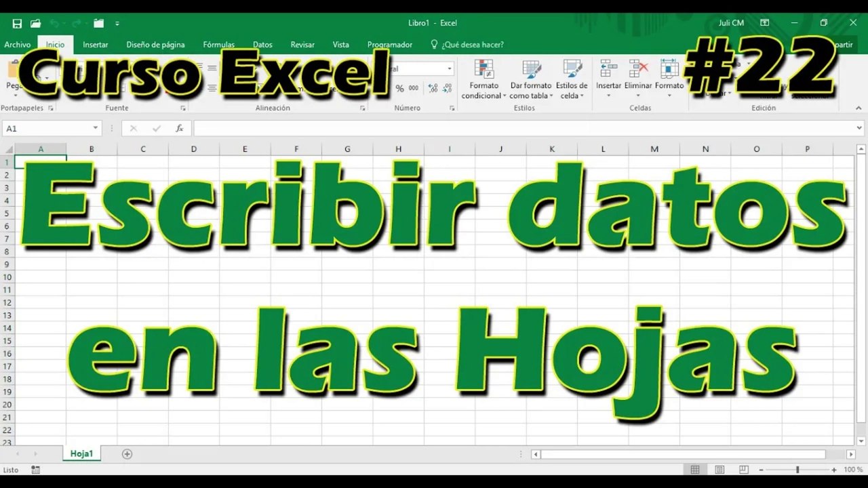Switch to Normal view in status bar
This screenshot has height=488, width=868.
pos(695,470)
